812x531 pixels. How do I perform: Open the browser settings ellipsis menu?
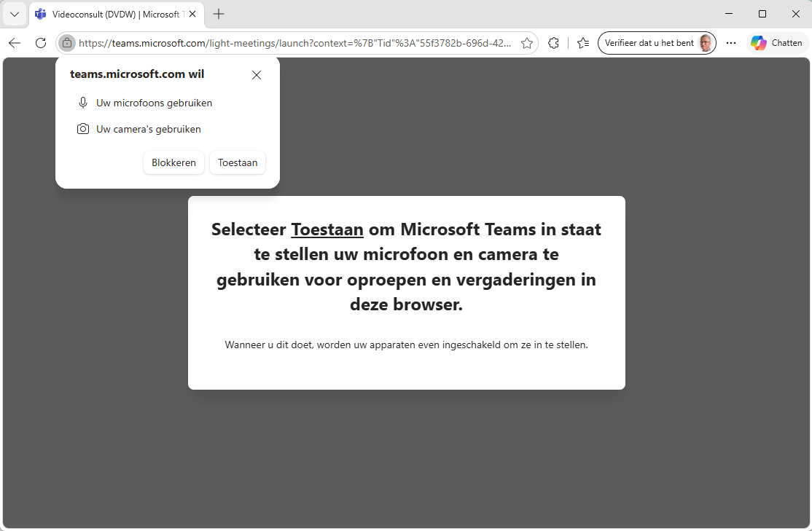click(730, 43)
